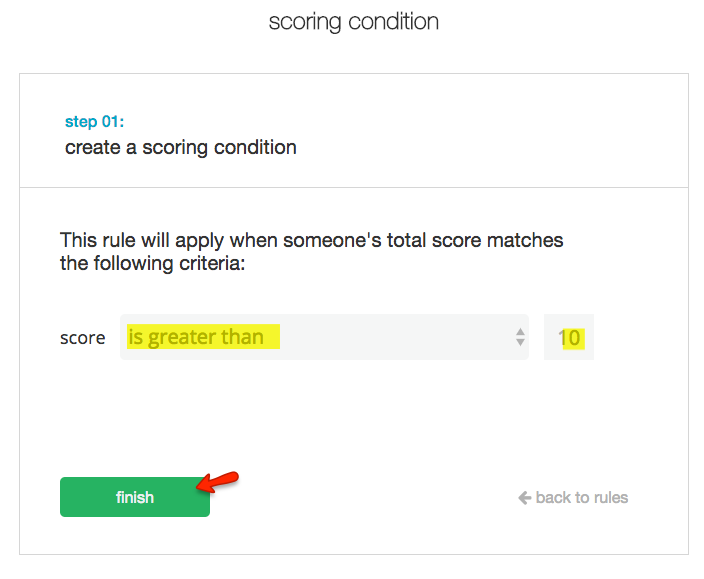The image size is (704, 579).
Task: Click the green finish button
Action: coord(134,497)
